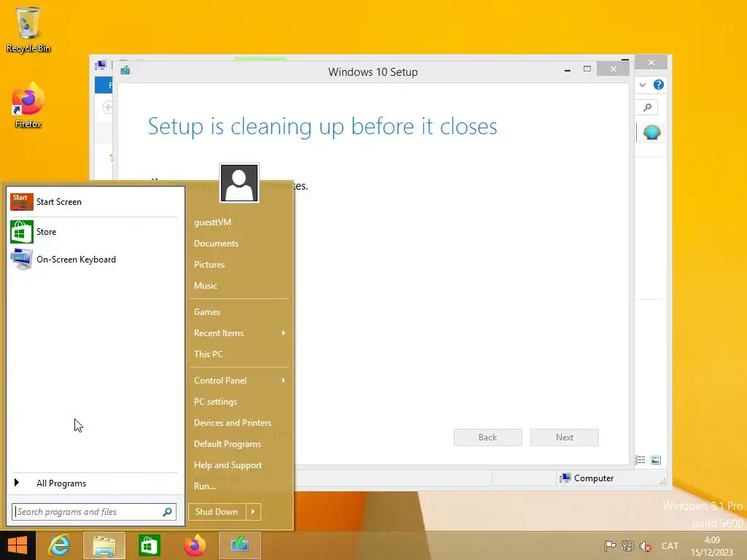
Task: Open Default Programs
Action: (x=228, y=444)
